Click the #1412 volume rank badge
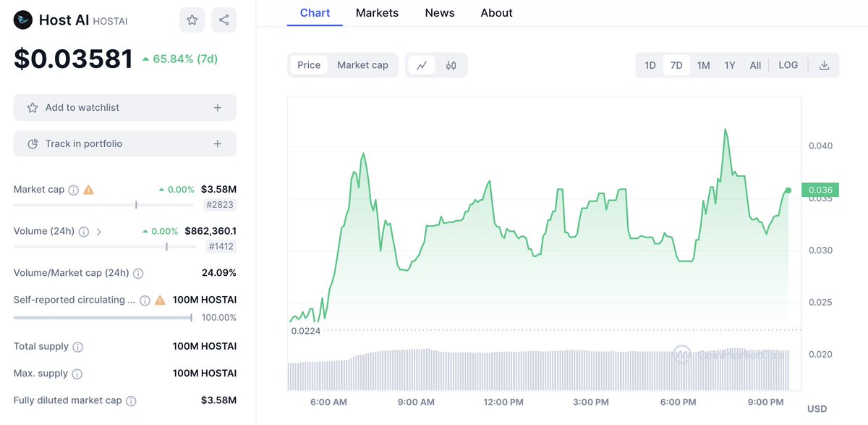This screenshot has width=868, height=425. coord(221,247)
